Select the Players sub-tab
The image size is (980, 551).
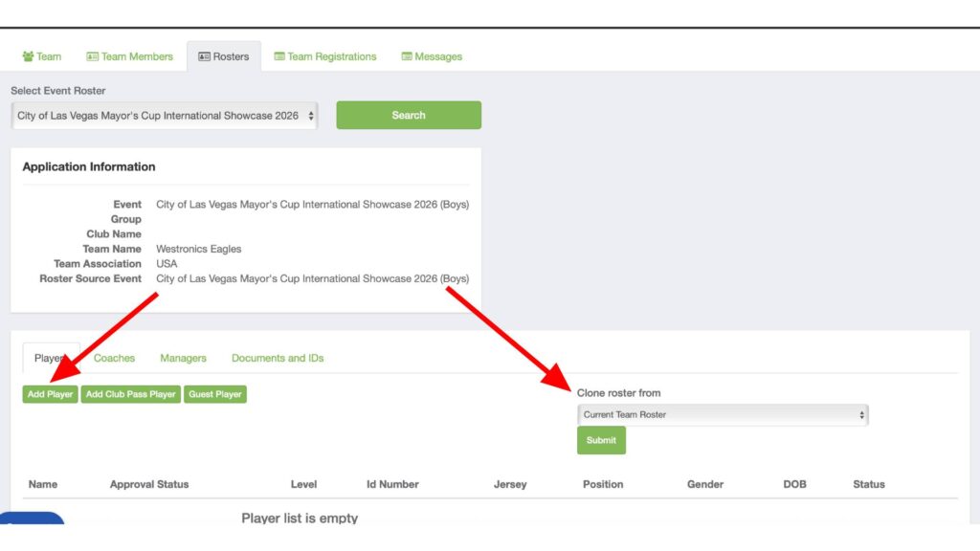pyautogui.click(x=50, y=358)
